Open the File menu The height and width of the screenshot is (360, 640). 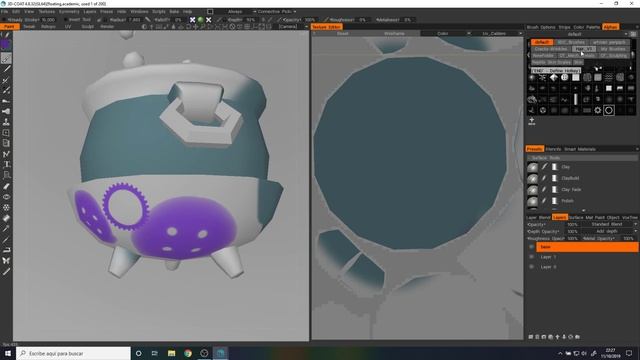coord(4,12)
